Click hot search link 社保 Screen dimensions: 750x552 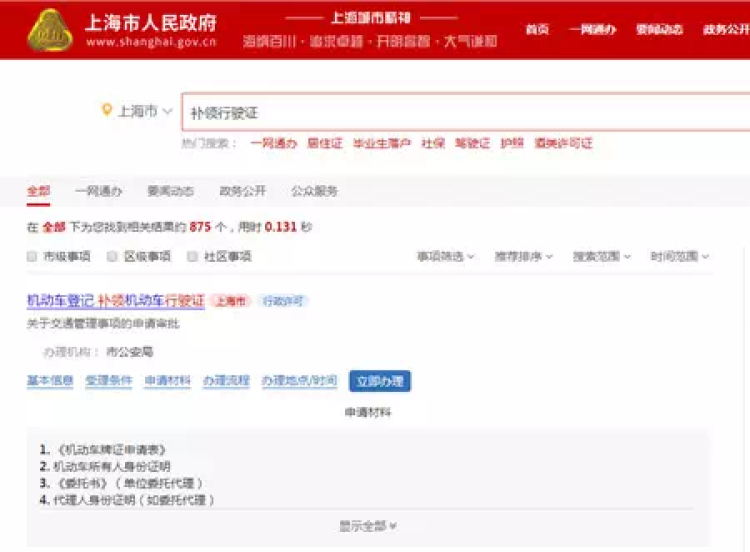[x=433, y=143]
